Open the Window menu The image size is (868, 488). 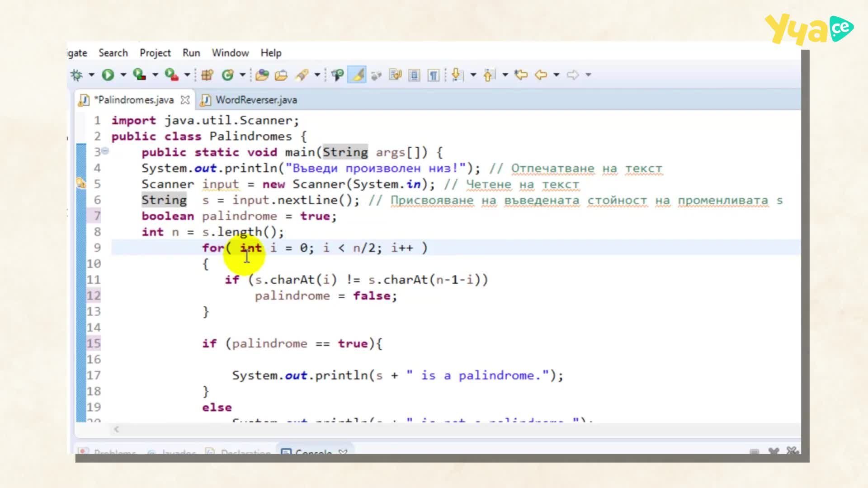tap(230, 53)
